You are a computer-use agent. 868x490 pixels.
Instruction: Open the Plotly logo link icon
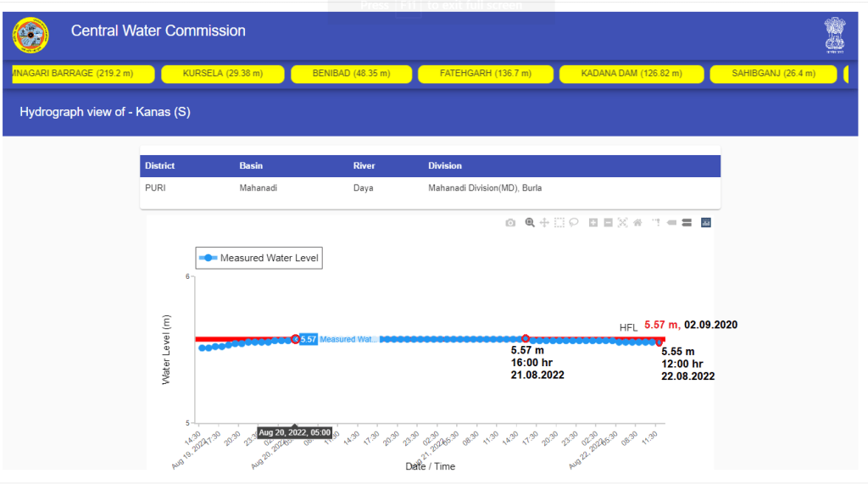[x=705, y=223]
